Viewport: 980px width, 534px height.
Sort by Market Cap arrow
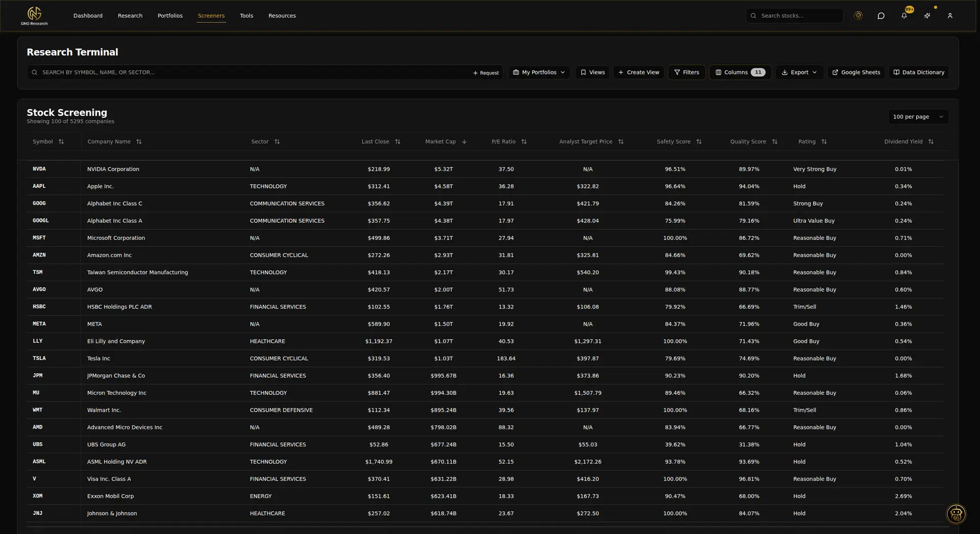[x=464, y=142]
